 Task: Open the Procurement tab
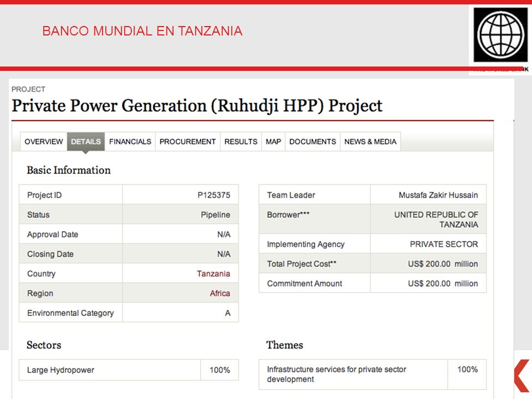click(188, 141)
